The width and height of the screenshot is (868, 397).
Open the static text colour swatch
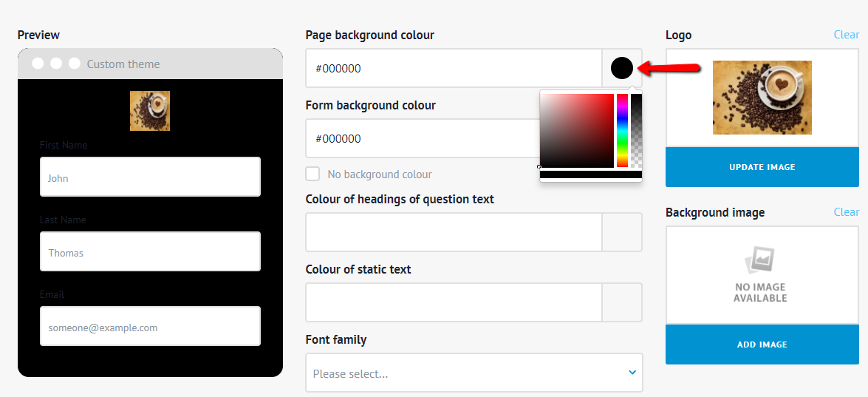coord(622,302)
